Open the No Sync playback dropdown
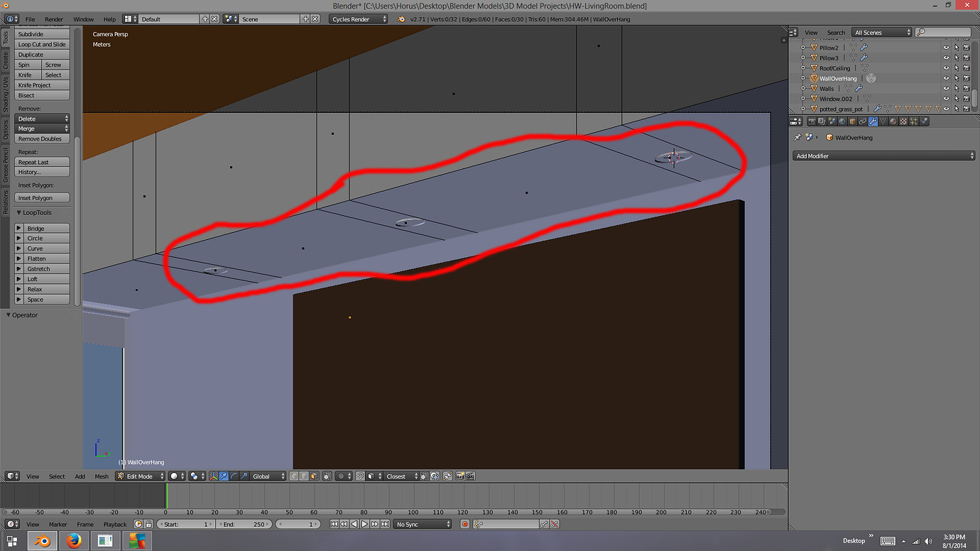The width and height of the screenshot is (980, 551). click(x=423, y=524)
